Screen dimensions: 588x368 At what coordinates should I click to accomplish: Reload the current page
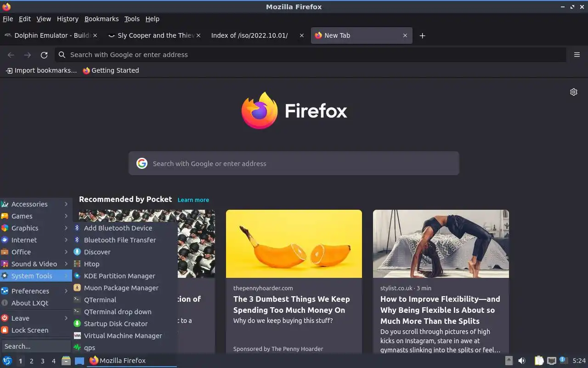44,55
